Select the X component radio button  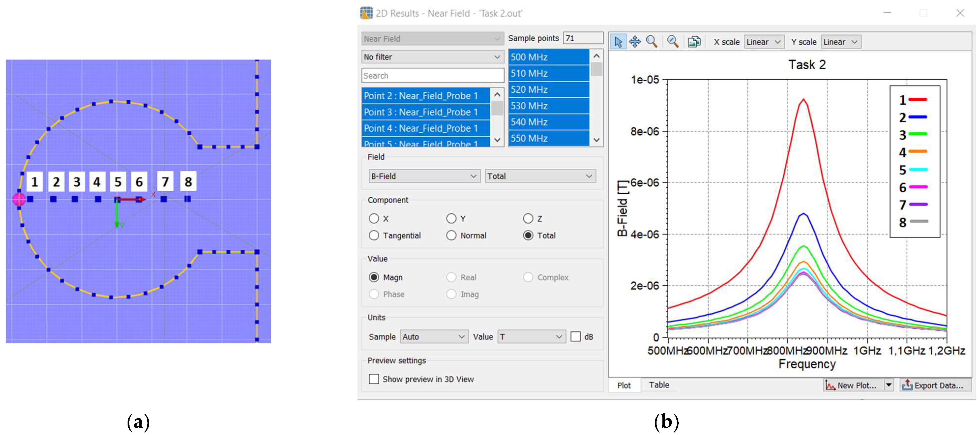click(374, 219)
